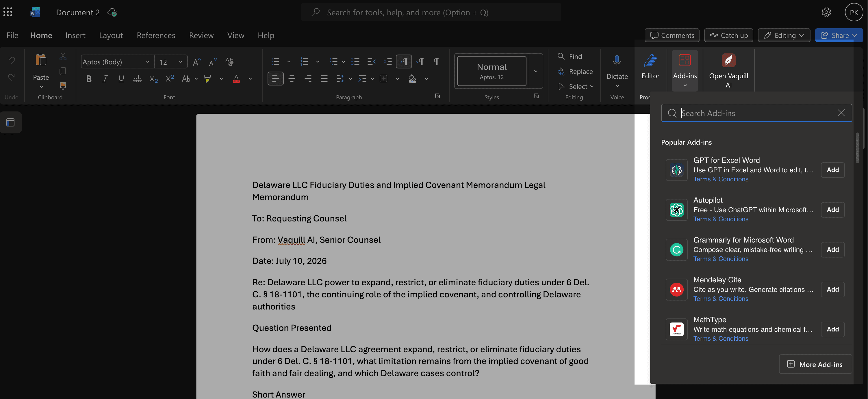Click Find in the Editing group
The image size is (868, 399).
(570, 56)
